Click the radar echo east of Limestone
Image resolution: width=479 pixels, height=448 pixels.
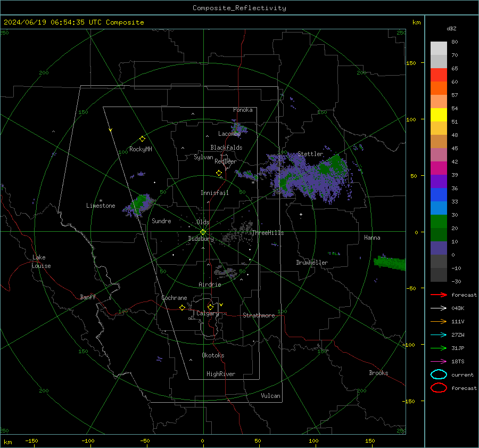pyautogui.click(x=139, y=205)
